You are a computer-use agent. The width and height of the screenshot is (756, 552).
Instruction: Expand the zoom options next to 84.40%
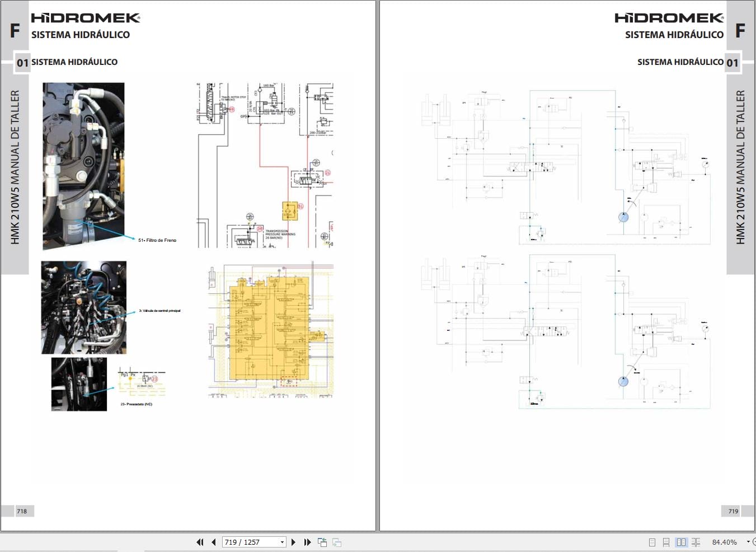pyautogui.click(x=748, y=542)
